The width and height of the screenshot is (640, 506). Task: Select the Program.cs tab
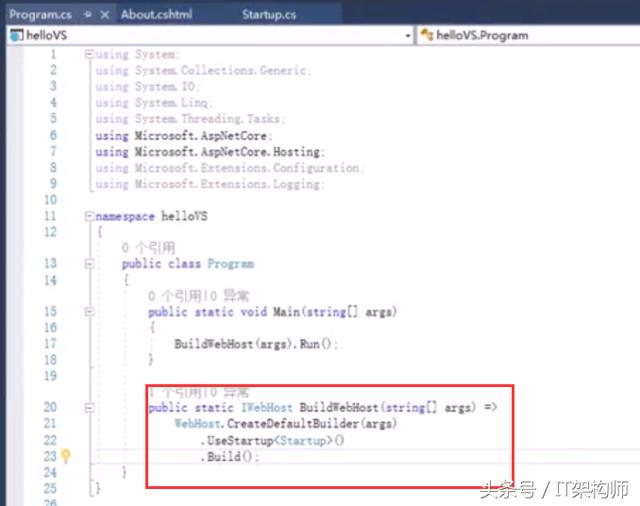click(x=40, y=15)
